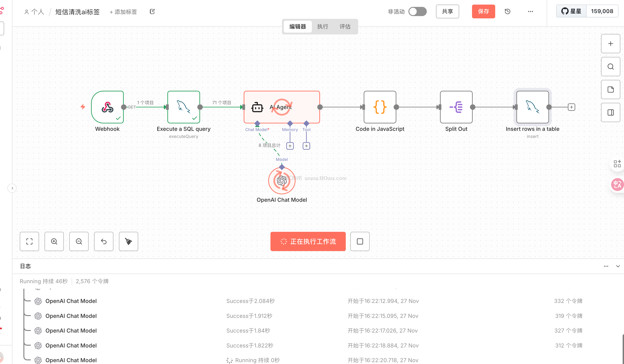Open the execution history clock icon
Viewport: 624px width, 364px height.
click(x=507, y=11)
